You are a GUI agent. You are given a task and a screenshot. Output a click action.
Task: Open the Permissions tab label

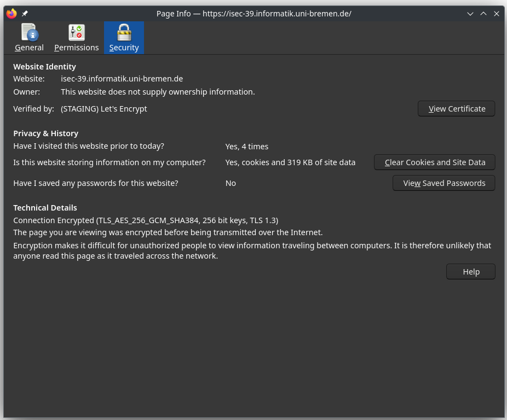coord(76,48)
